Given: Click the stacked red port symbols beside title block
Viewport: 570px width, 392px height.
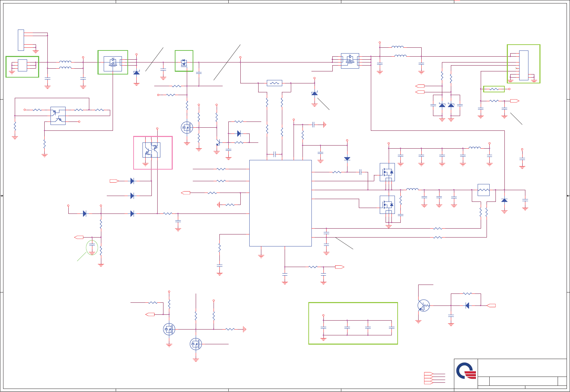Looking at the screenshot, I should [428, 378].
